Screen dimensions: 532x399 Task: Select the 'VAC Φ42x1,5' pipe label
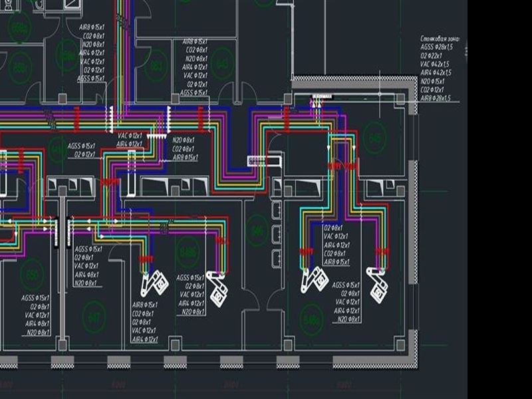tap(436, 65)
